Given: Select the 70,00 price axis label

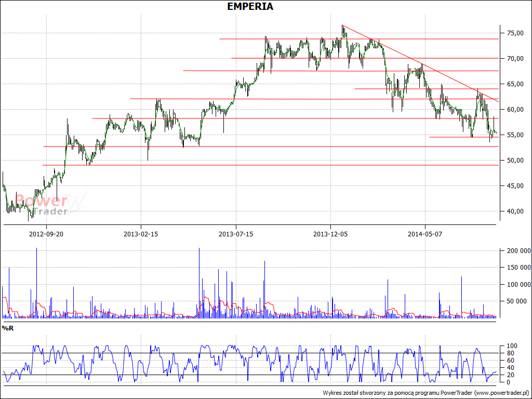Looking at the screenshot, I should (515, 59).
